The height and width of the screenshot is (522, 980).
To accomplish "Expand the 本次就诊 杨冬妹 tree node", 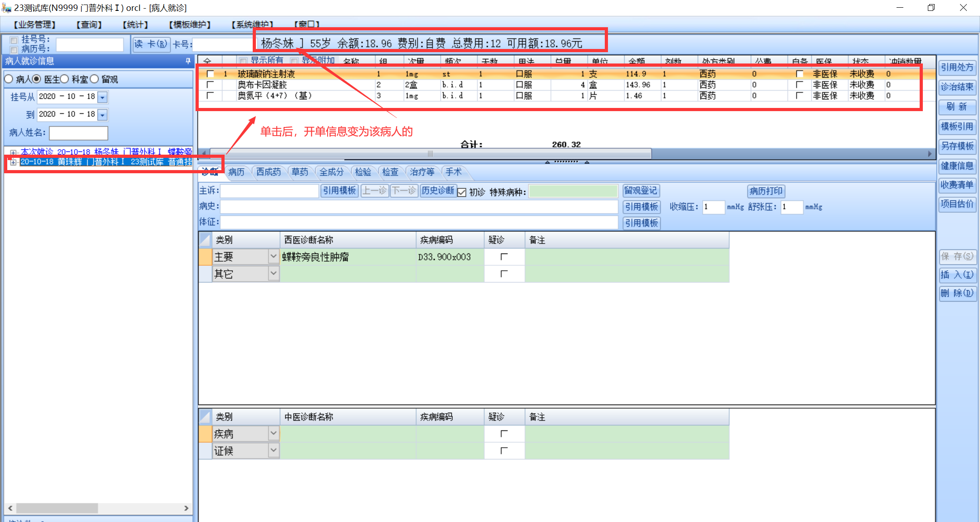I will click(13, 152).
